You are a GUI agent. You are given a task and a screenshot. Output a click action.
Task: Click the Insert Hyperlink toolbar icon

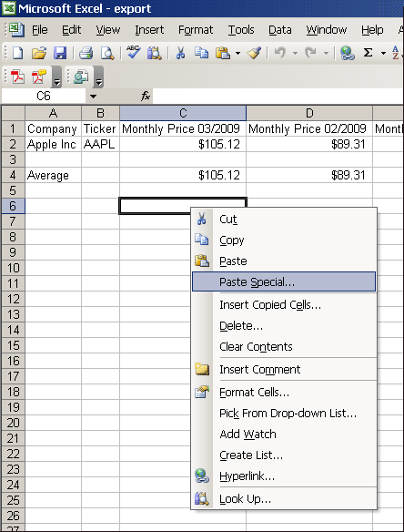(347, 53)
